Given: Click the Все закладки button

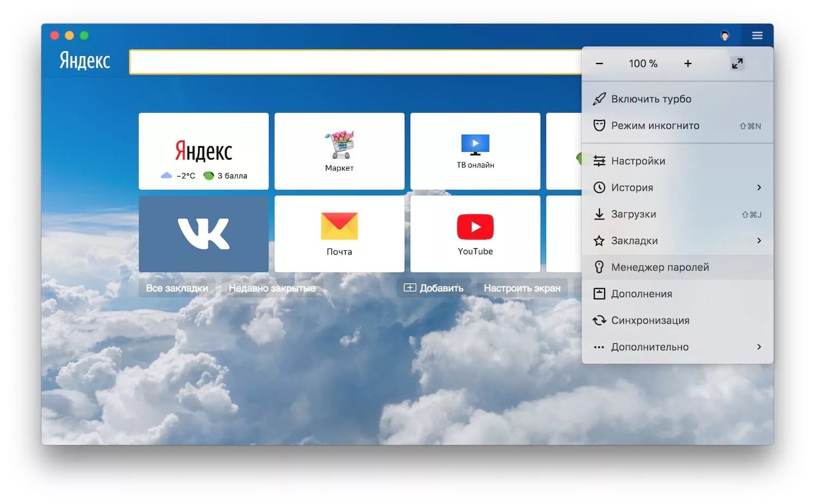Looking at the screenshot, I should coord(177,288).
